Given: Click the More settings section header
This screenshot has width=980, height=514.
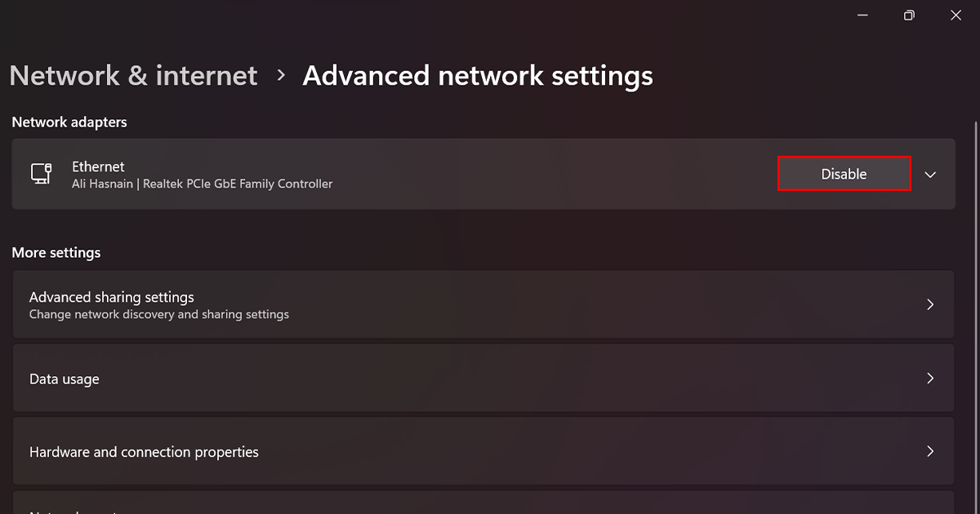Looking at the screenshot, I should (x=56, y=252).
